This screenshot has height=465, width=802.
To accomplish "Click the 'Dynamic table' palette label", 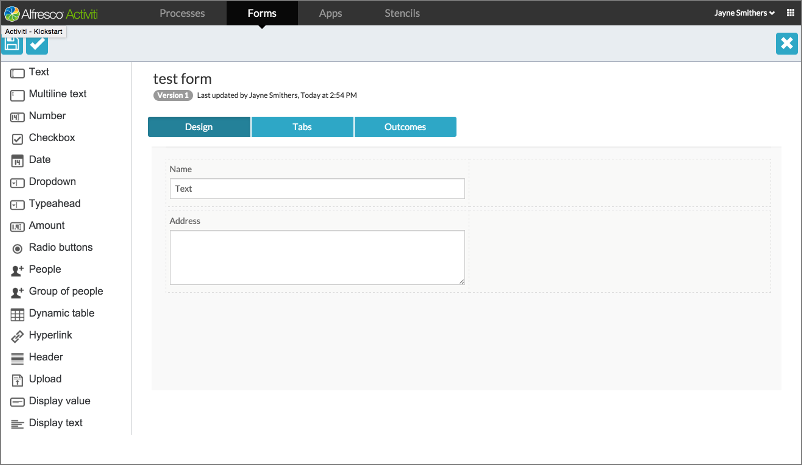I will pyautogui.click(x=62, y=313).
